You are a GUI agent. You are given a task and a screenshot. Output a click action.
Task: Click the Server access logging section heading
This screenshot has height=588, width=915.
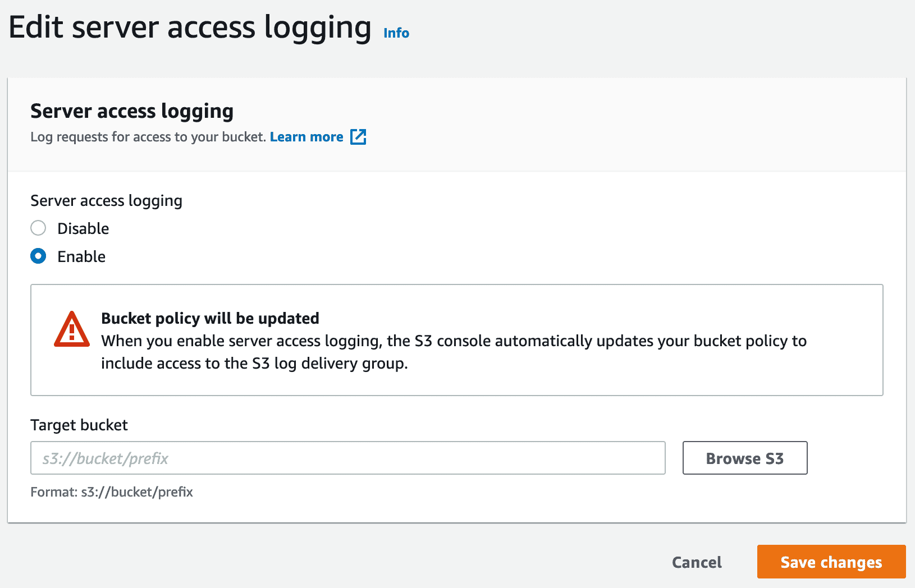[x=131, y=111]
